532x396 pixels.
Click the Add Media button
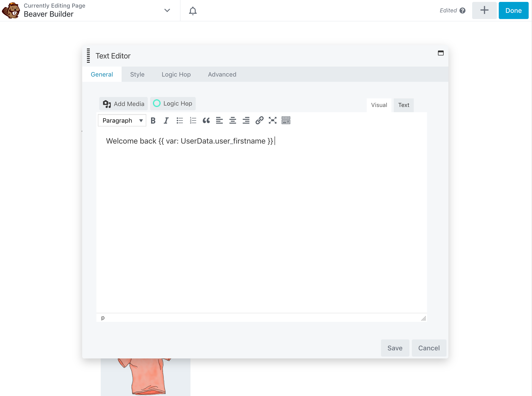coord(123,104)
